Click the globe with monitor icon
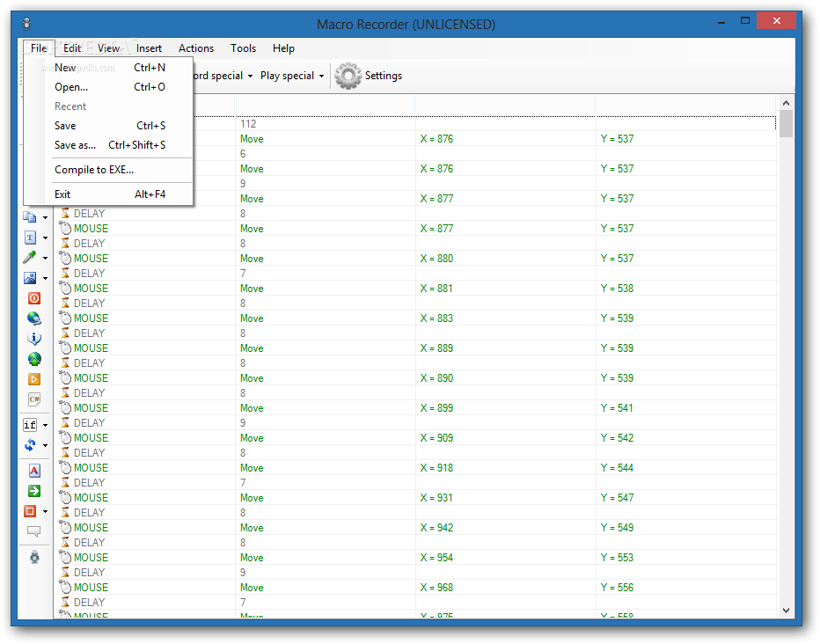Screen dimensions: 820x644 [x=34, y=318]
